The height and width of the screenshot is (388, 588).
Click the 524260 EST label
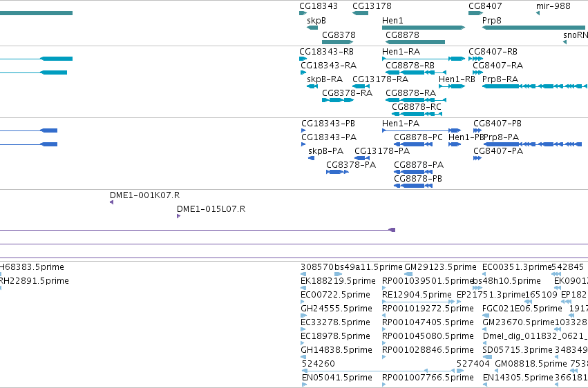click(x=318, y=365)
